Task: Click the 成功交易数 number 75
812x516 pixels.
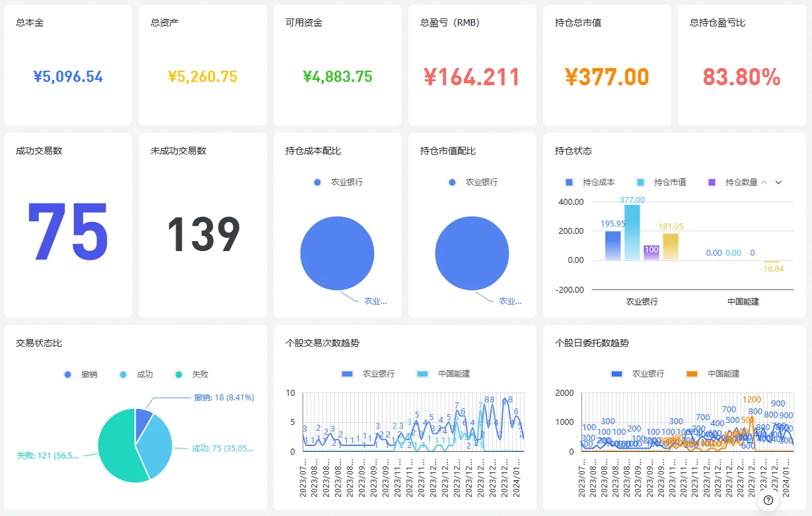Action: click(67, 233)
